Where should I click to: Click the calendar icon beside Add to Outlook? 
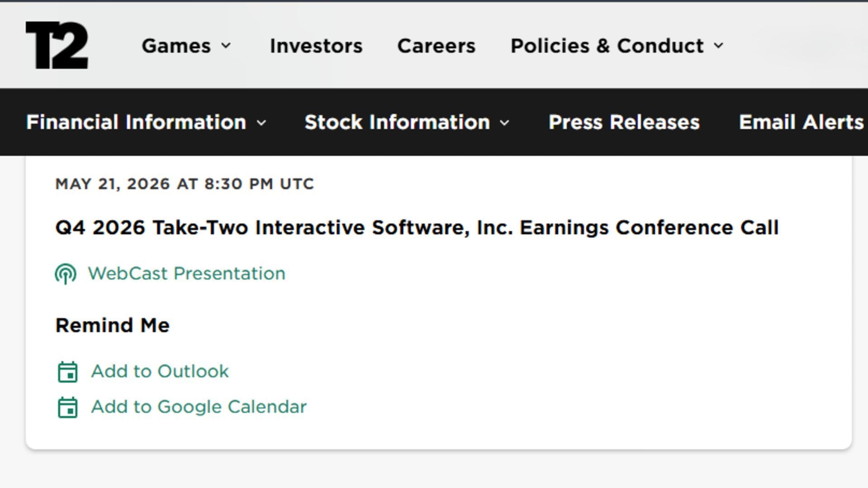pyautogui.click(x=68, y=372)
